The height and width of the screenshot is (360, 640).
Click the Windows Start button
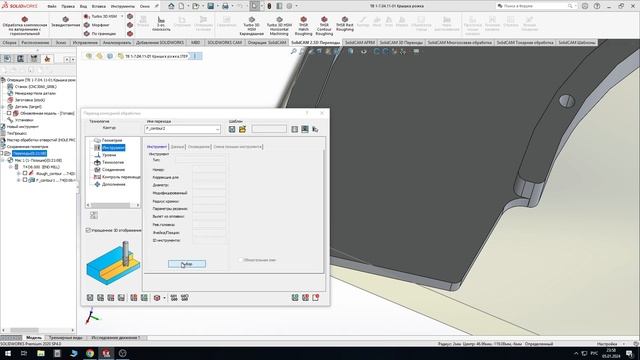point(8,353)
